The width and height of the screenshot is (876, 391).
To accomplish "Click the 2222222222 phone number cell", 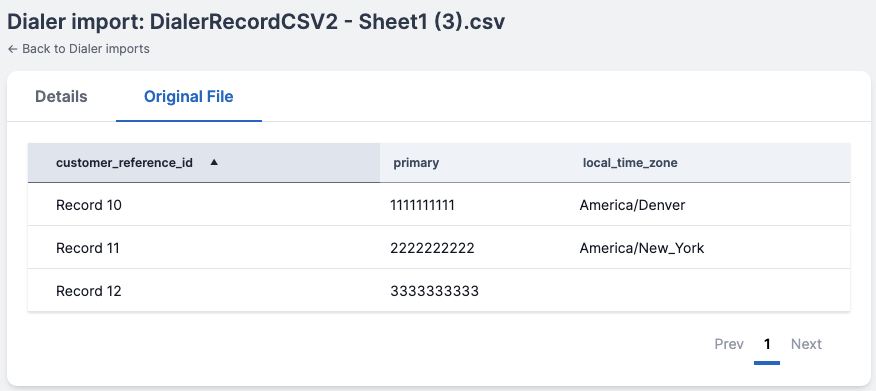I will (x=432, y=248).
